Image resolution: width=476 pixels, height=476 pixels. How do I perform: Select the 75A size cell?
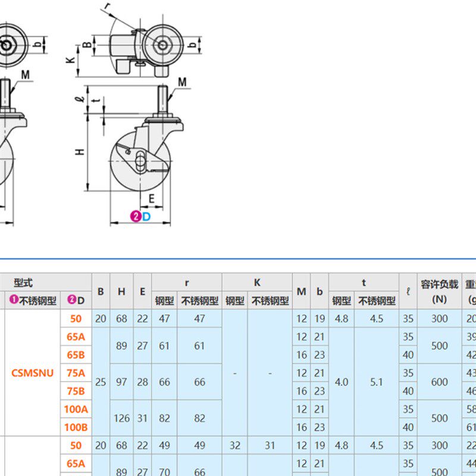(x=76, y=373)
